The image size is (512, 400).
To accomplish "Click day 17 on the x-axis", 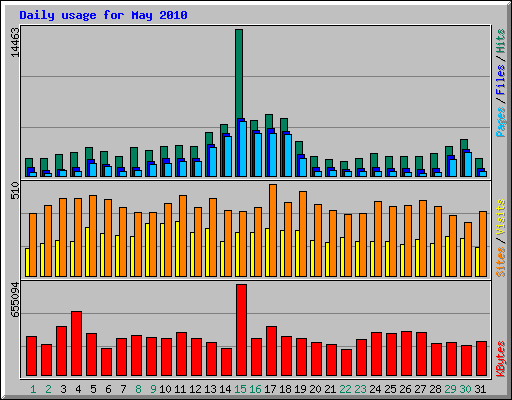I will (x=270, y=389).
